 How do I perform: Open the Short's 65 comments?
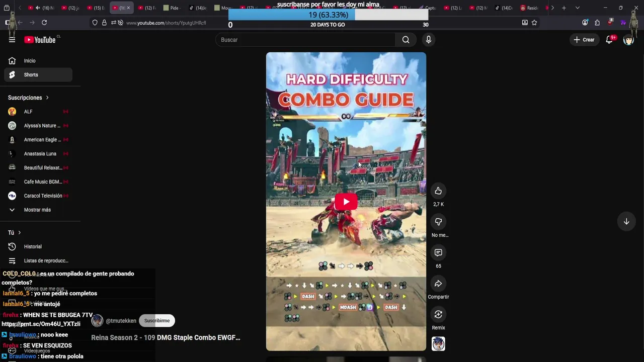tap(438, 252)
